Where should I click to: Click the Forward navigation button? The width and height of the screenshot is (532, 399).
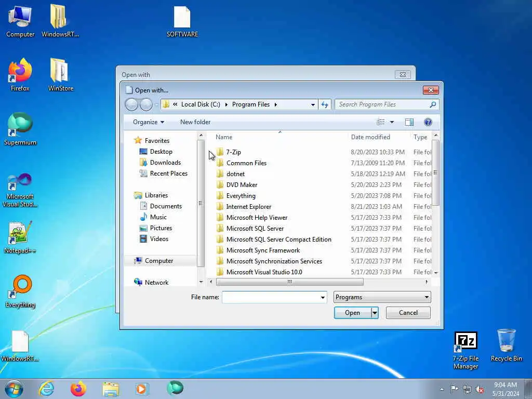point(146,104)
